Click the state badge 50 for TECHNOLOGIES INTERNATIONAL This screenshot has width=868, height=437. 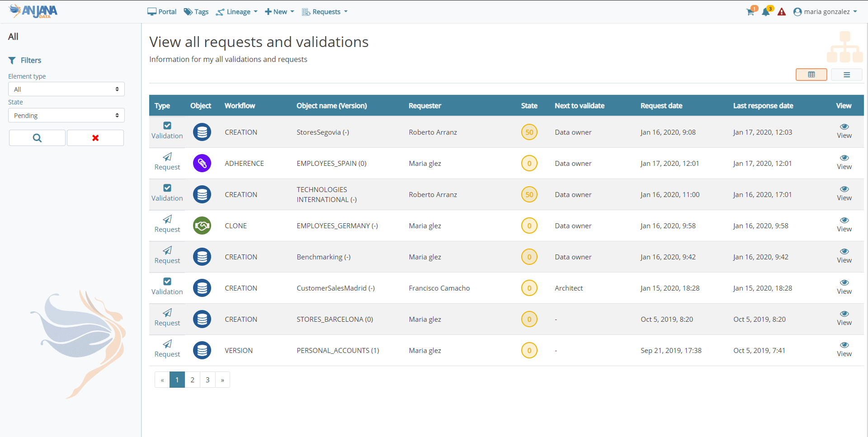click(x=529, y=194)
